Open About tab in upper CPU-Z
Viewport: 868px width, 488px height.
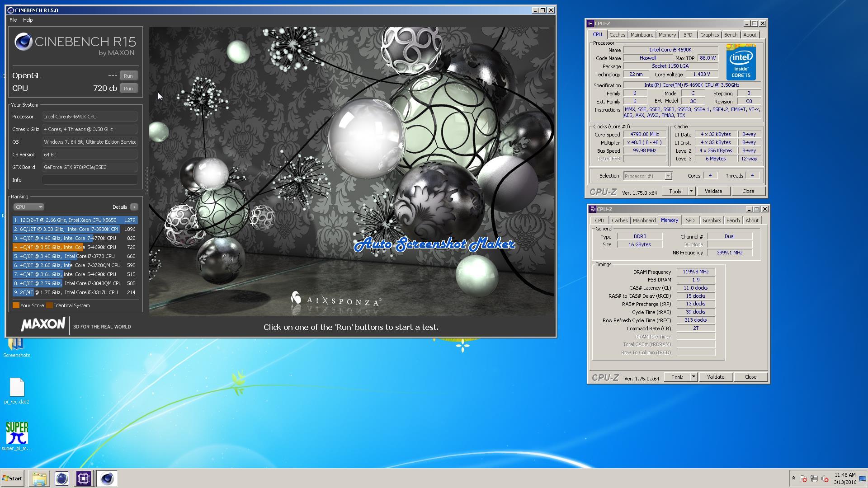750,35
